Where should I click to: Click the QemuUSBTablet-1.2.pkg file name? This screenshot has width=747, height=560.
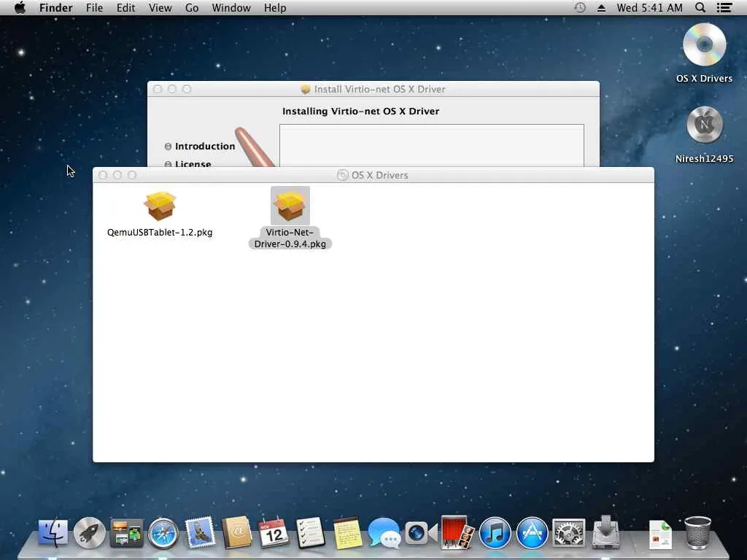point(160,233)
